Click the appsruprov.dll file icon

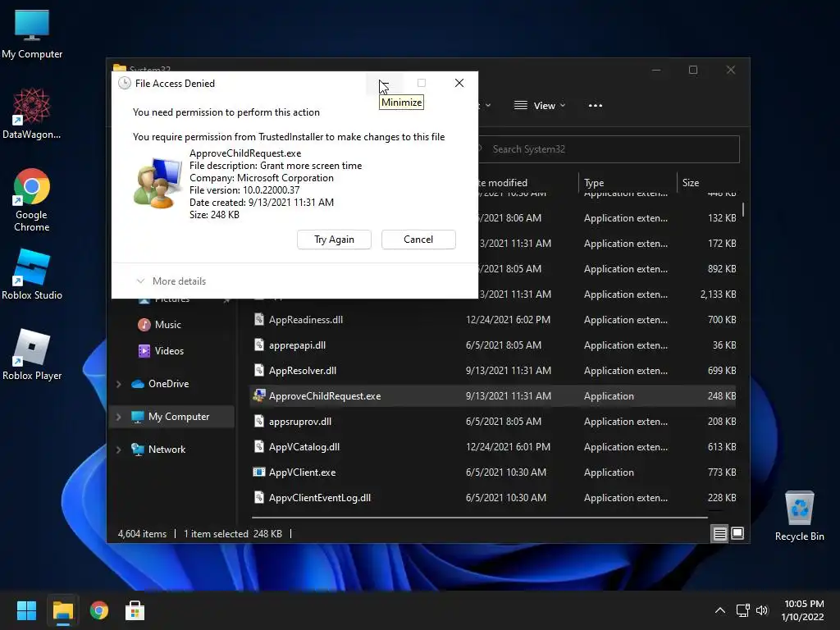coord(258,421)
